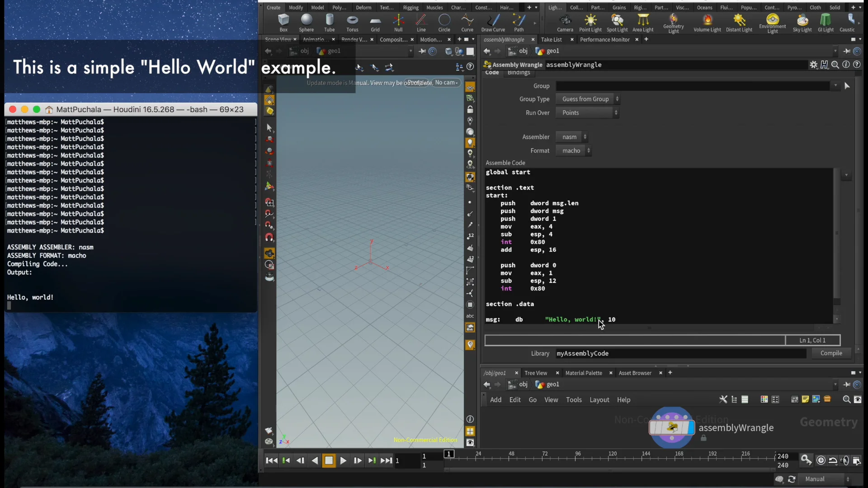
Task: Open the parameter pane search icon
Action: 835,65
